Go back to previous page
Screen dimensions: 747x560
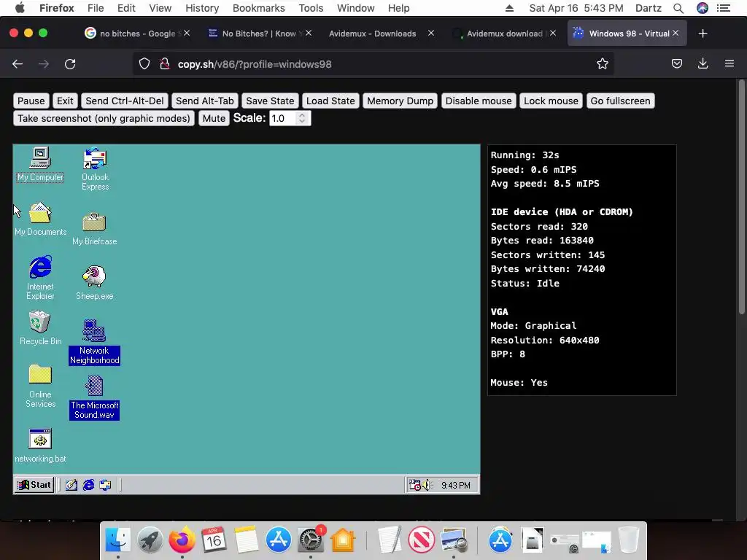(x=18, y=64)
